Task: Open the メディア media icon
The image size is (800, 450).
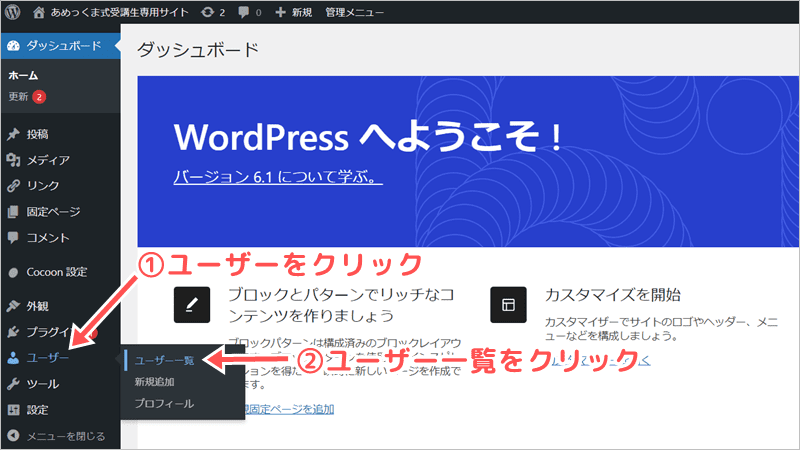Action: click(13, 160)
